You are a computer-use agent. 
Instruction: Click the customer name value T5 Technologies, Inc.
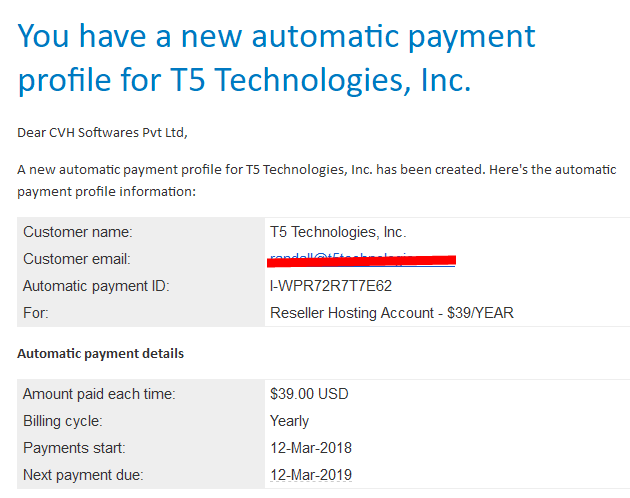click(338, 232)
